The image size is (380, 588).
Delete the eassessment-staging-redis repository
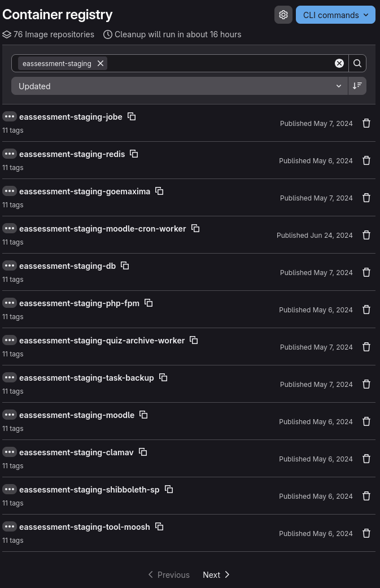point(366,160)
